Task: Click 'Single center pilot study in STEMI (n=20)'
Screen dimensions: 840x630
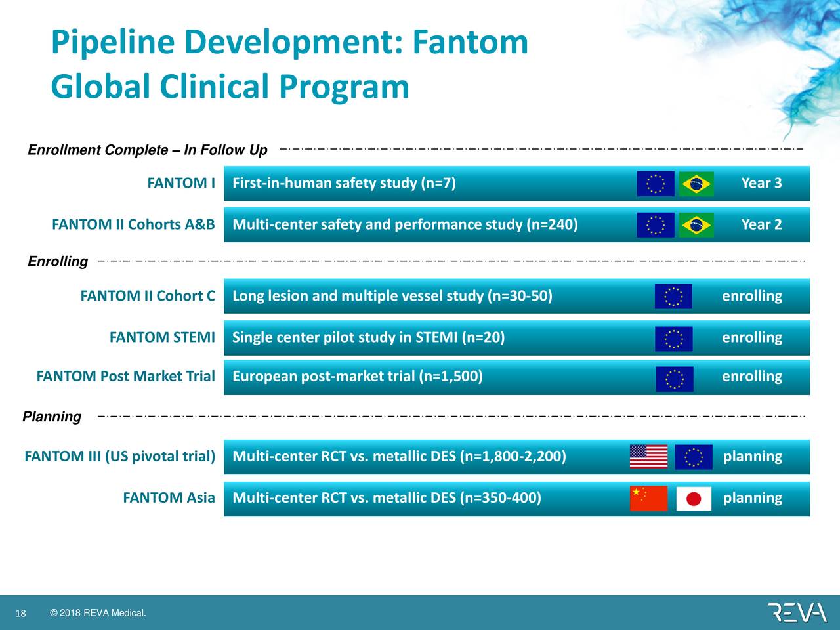Action: [x=369, y=338]
